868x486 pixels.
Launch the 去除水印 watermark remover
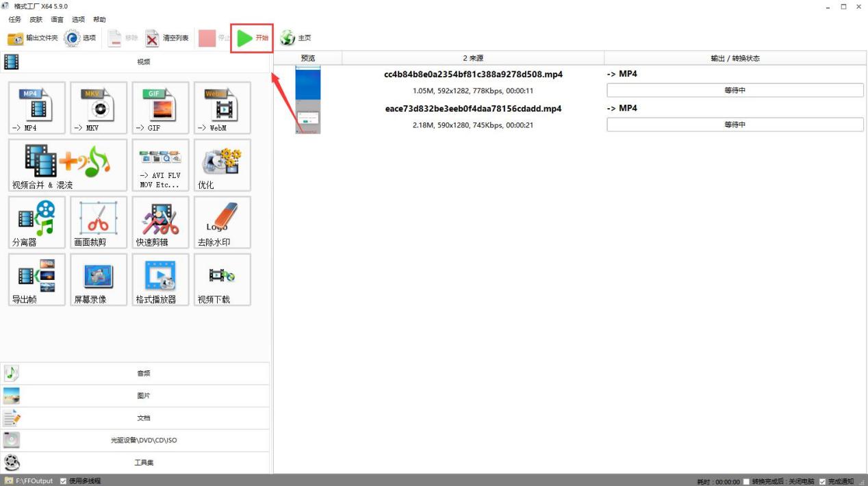[222, 222]
